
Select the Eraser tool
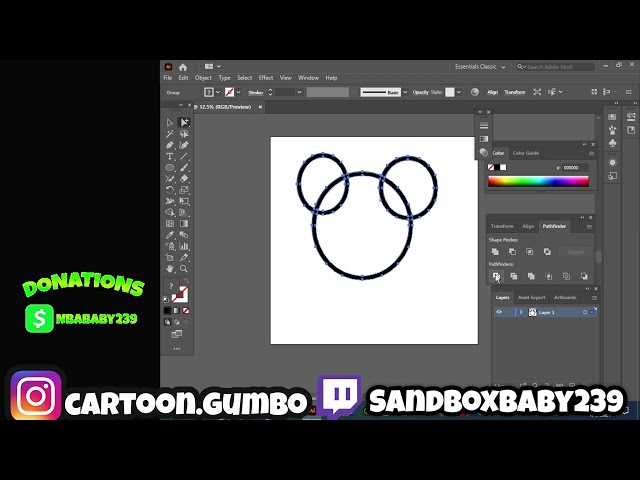click(184, 178)
